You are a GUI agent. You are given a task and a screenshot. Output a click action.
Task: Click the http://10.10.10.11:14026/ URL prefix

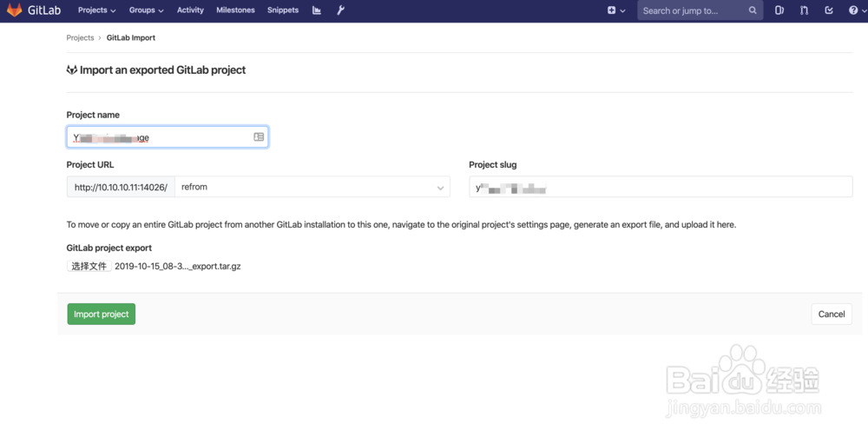pos(121,187)
